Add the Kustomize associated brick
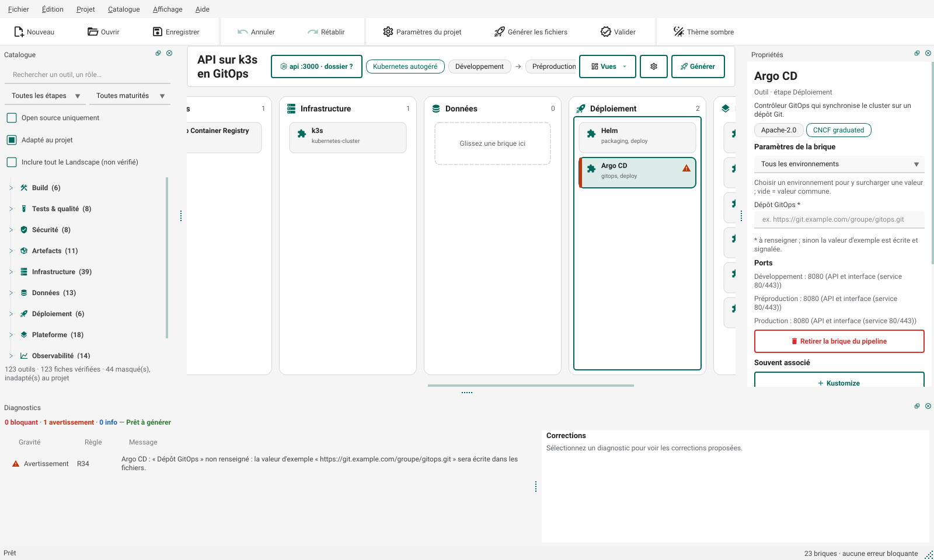This screenshot has height=560, width=934. (839, 381)
